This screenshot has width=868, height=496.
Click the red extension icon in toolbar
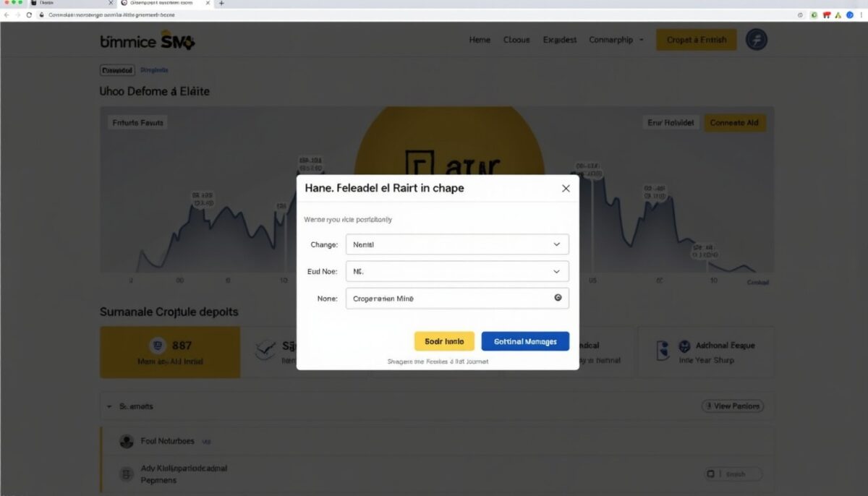pyautogui.click(x=826, y=14)
